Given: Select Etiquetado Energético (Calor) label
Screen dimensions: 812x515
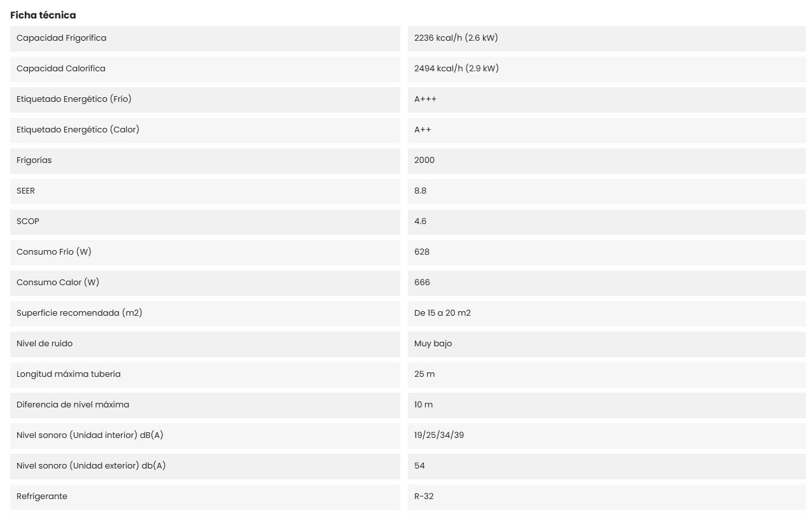Looking at the screenshot, I should (78, 130).
